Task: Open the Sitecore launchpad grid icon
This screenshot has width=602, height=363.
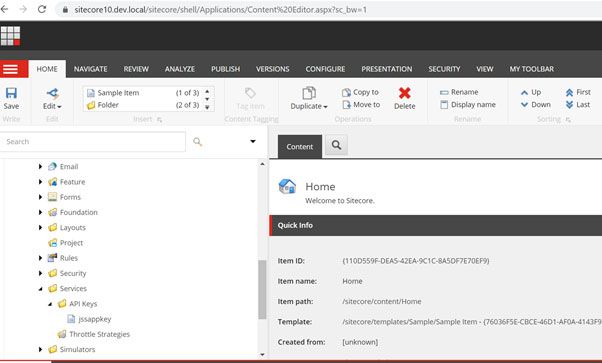Action: [x=10, y=36]
